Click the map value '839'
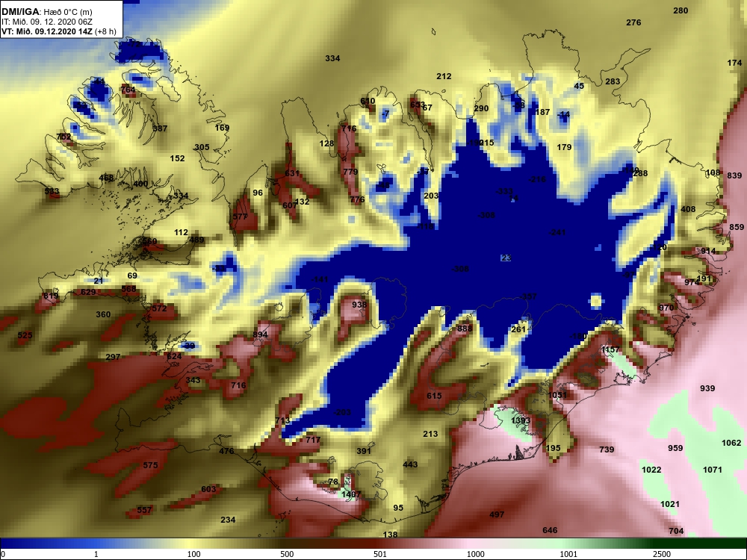Image resolution: width=747 pixels, height=560 pixels. 734,175
